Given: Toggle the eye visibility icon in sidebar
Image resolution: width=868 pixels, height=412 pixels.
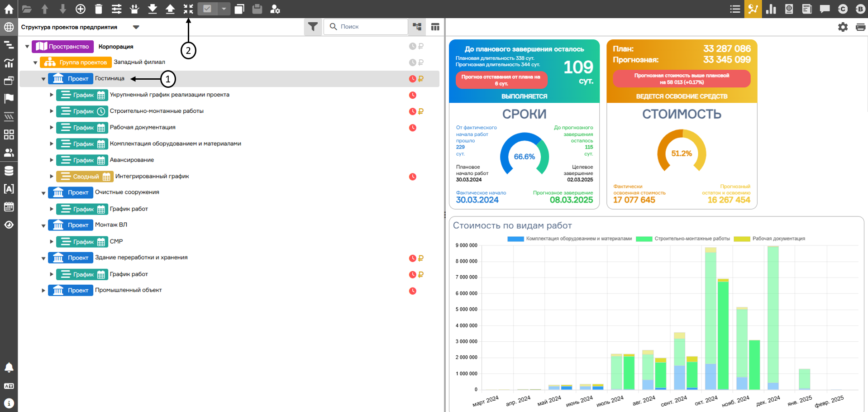Looking at the screenshot, I should click(x=9, y=225).
